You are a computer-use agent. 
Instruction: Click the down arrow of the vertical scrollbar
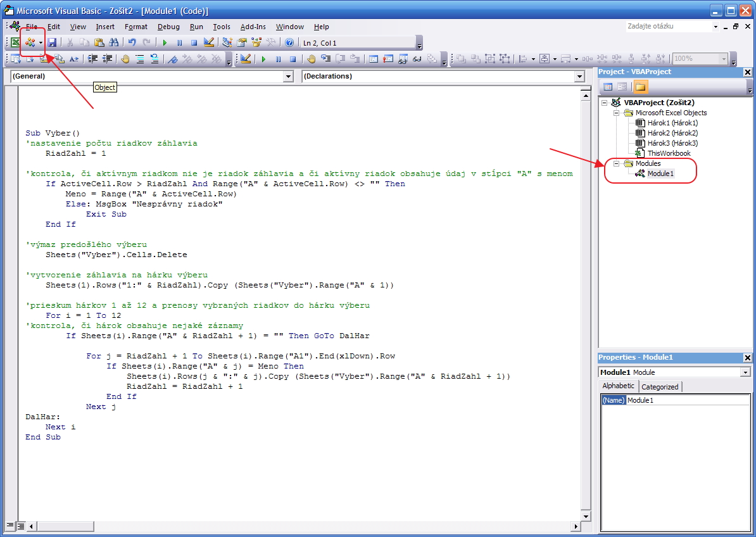(586, 516)
